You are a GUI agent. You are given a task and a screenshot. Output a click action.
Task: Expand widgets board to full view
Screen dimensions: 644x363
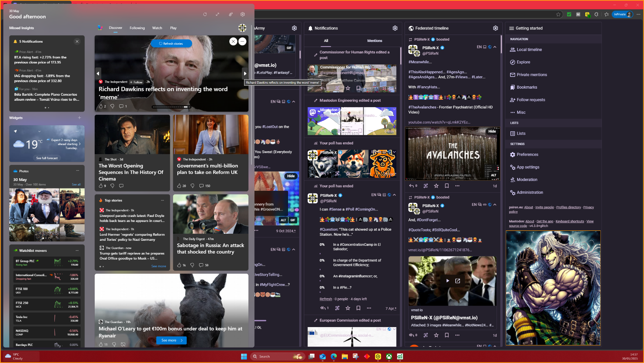pos(218,14)
